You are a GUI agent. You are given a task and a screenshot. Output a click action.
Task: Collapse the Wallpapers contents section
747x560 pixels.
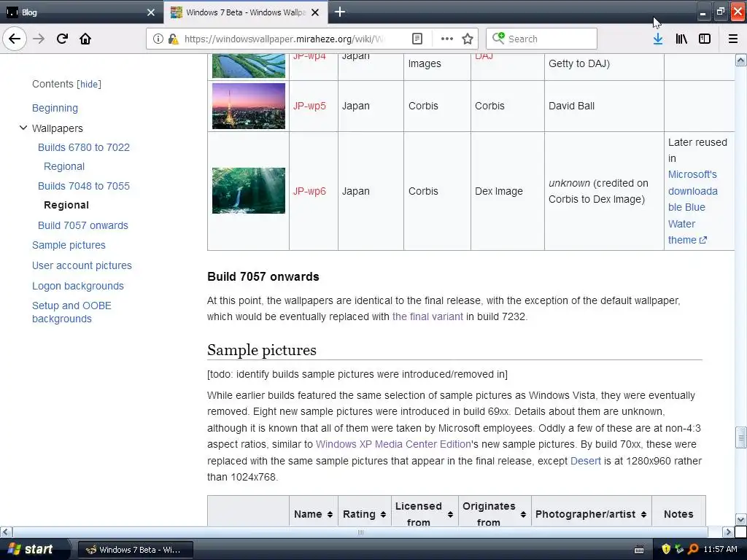coord(23,128)
